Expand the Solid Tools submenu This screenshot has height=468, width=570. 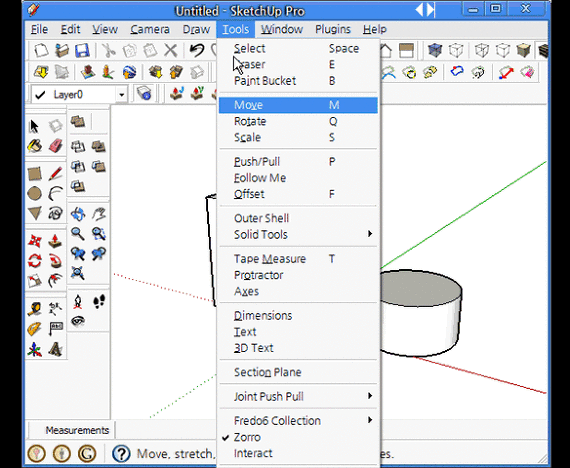[298, 235]
